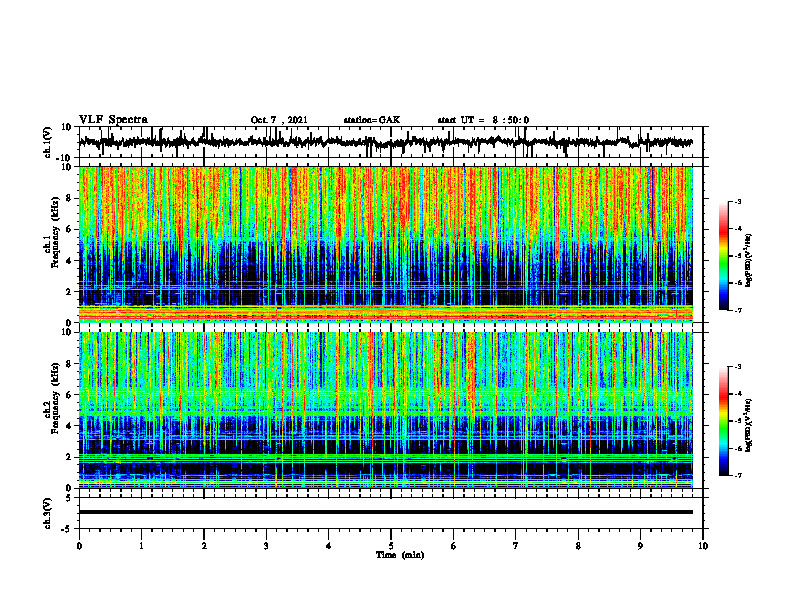The width and height of the screenshot is (792, 612).
Task: Click the upper color scale log(PSD) unit label
Action: pyautogui.click(x=750, y=260)
